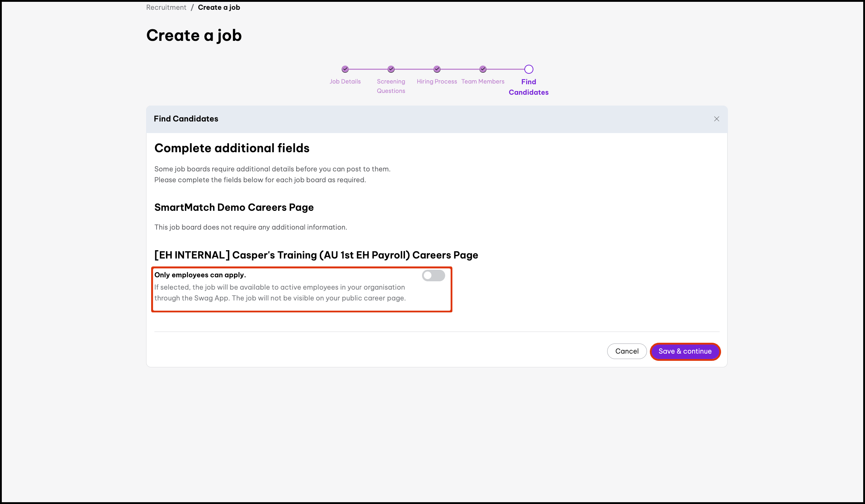Select the Find Candidates step label
The image size is (865, 504).
[528, 87]
